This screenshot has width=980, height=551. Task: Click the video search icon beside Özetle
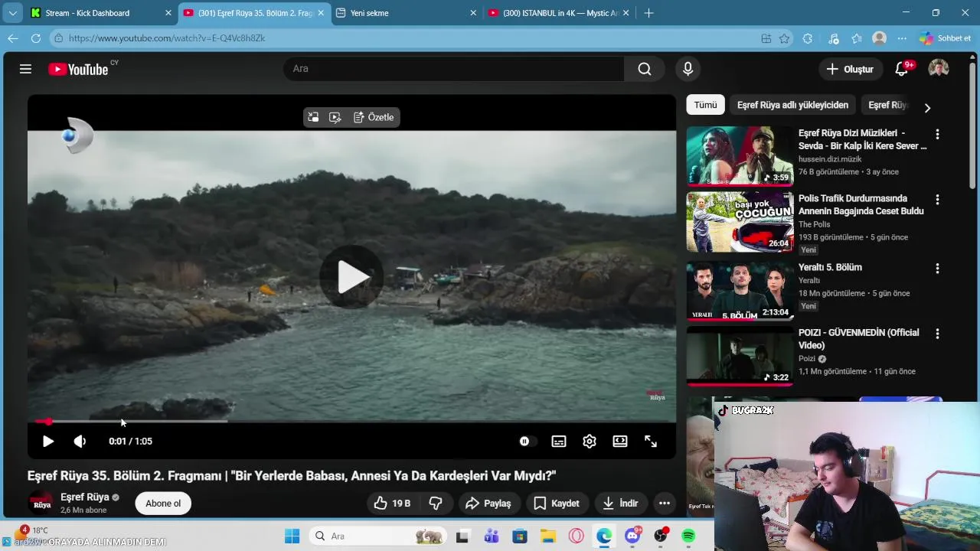(x=335, y=117)
